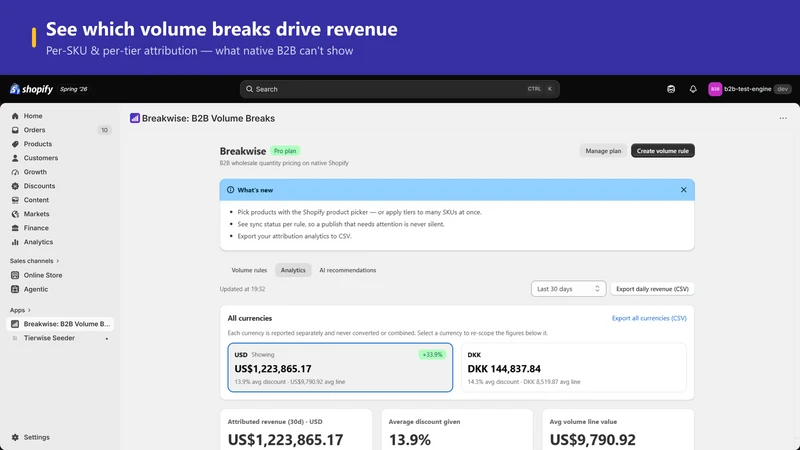Select the Products tag icon

click(x=15, y=144)
